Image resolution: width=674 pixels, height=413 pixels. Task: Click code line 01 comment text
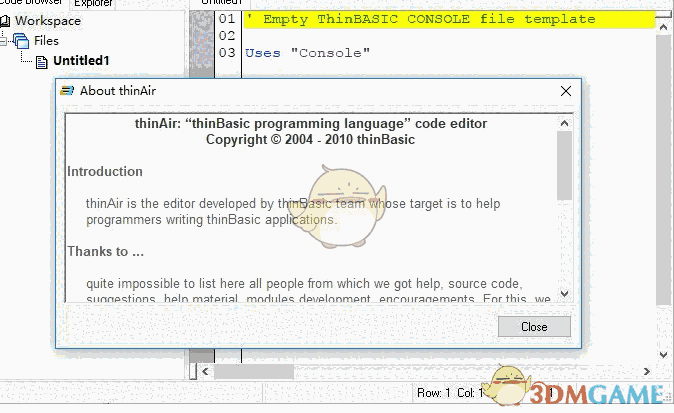click(x=420, y=19)
